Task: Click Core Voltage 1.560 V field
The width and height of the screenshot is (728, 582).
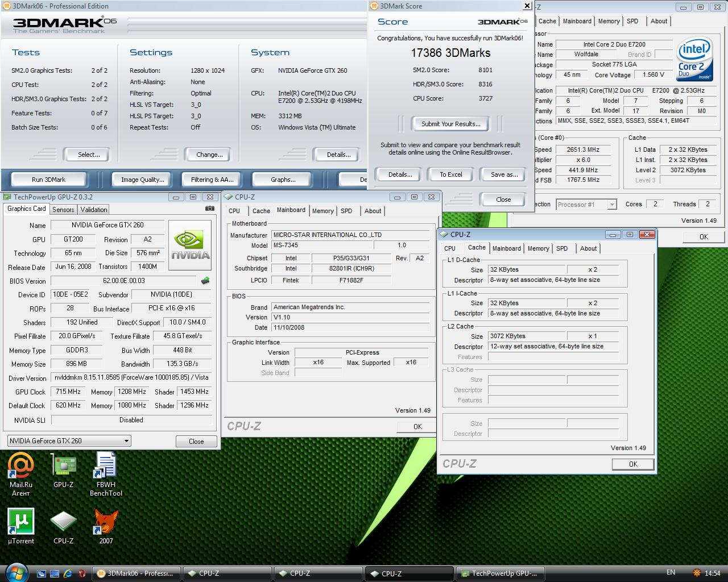Action: click(653, 74)
